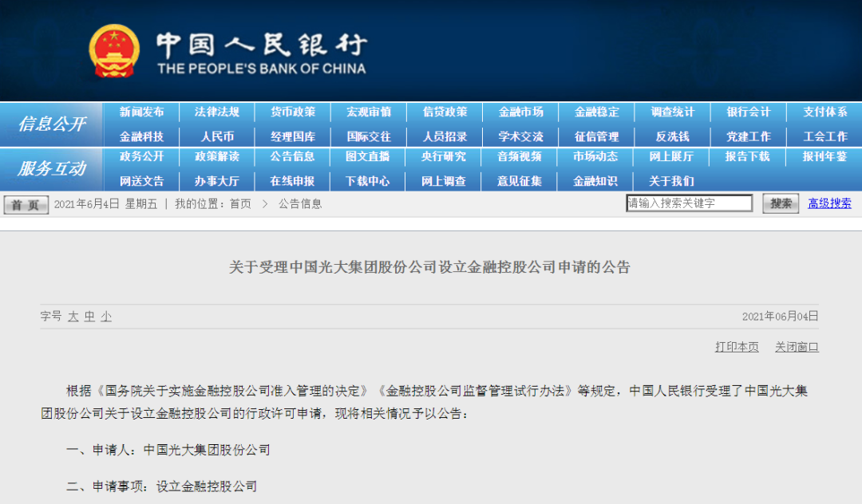The image size is (862, 504).
Task: Click the line 二、申请事项：设立金融控股公司
Action: 161,486
